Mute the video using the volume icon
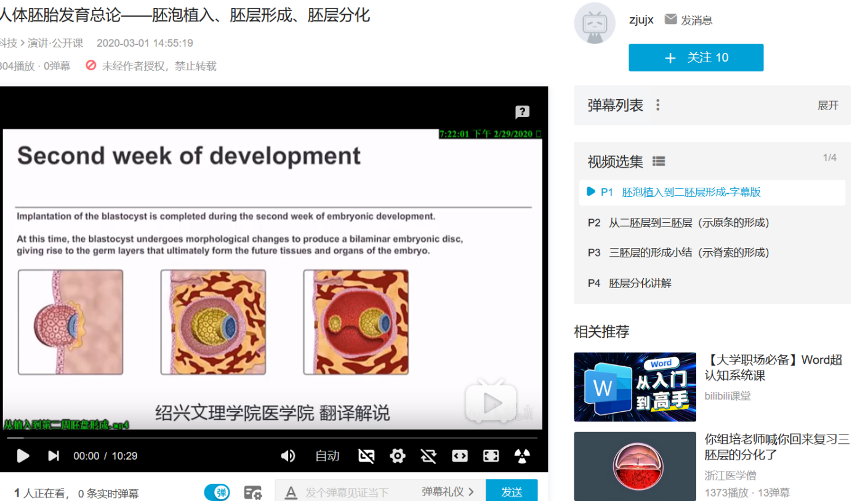This screenshot has height=501, width=868. [x=287, y=456]
